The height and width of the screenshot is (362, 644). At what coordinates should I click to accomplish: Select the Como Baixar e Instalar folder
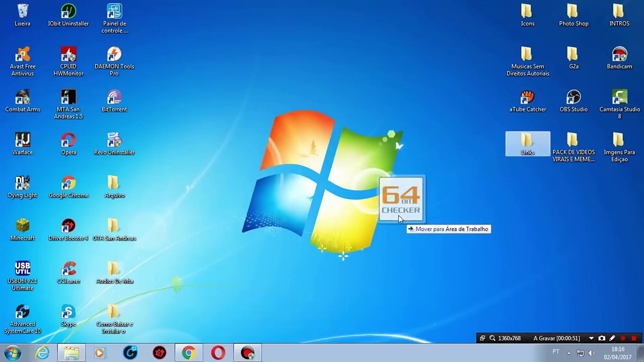114,319
